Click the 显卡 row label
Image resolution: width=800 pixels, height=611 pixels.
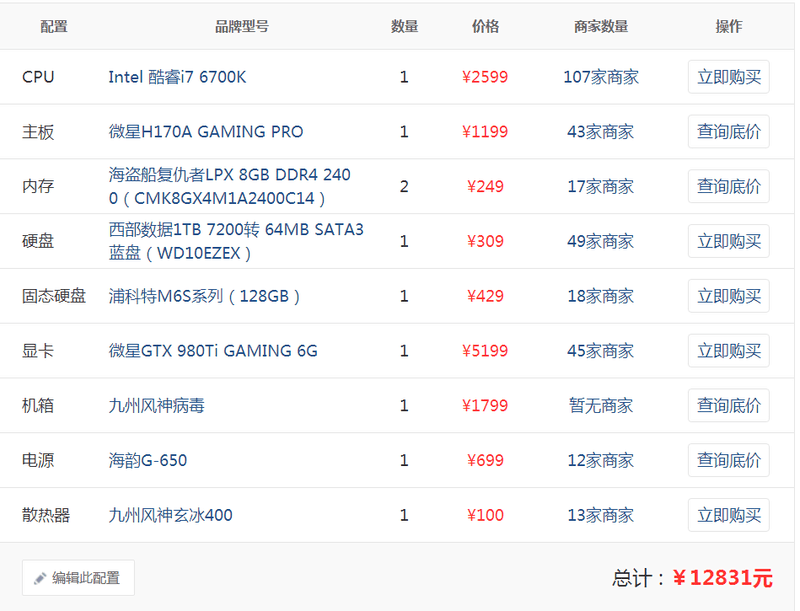pos(38,351)
